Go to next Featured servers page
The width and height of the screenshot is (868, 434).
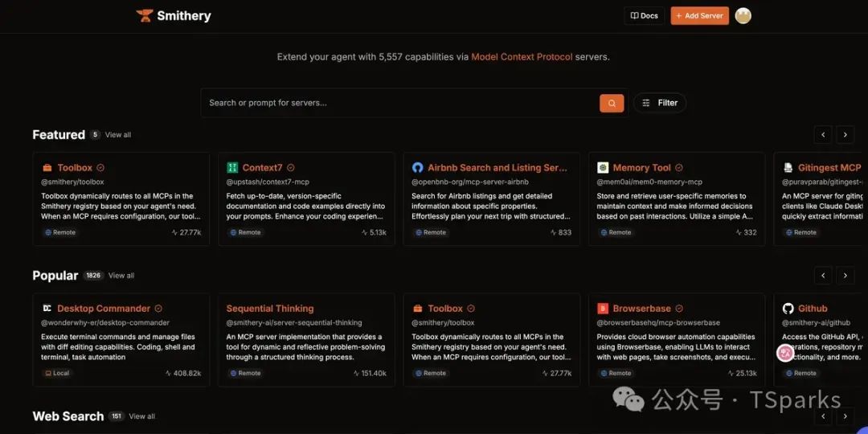tap(845, 134)
